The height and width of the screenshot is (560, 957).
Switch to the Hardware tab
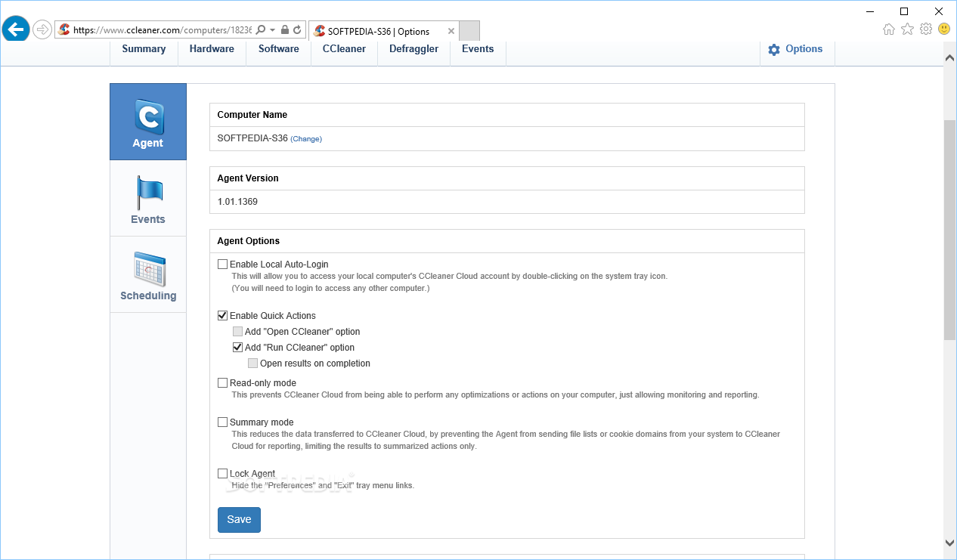[x=212, y=49]
